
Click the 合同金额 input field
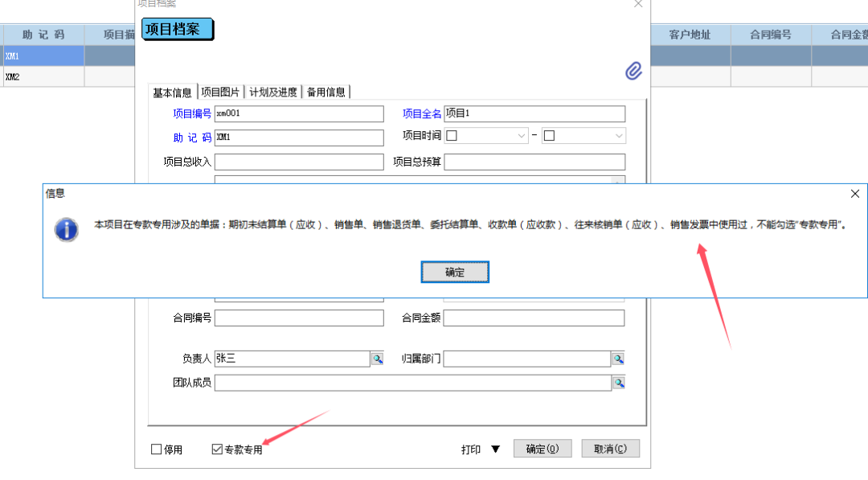point(534,318)
